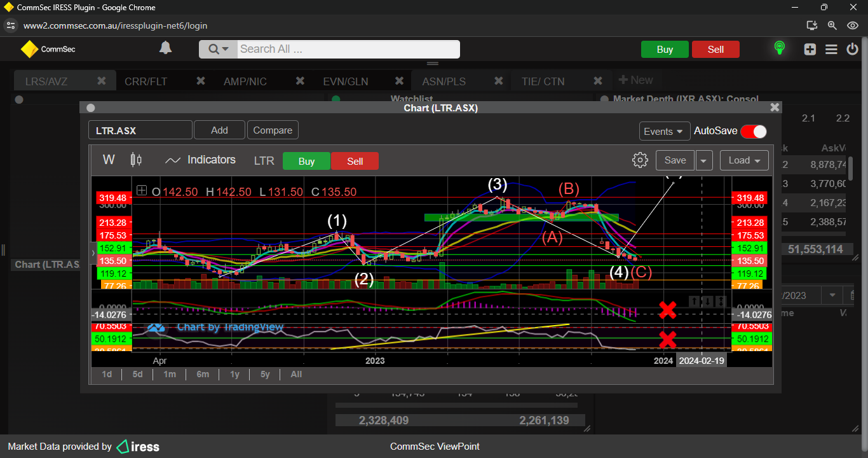Open the Load dropdown
Viewport: 868px width, 458px height.
[744, 160]
